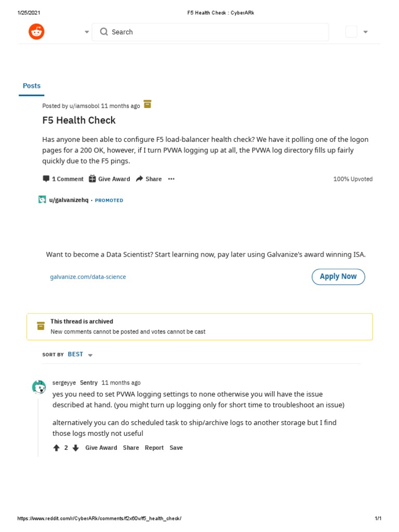399x532 pixels.
Task: Click Save under sergeyye's comment
Action: (x=176, y=448)
